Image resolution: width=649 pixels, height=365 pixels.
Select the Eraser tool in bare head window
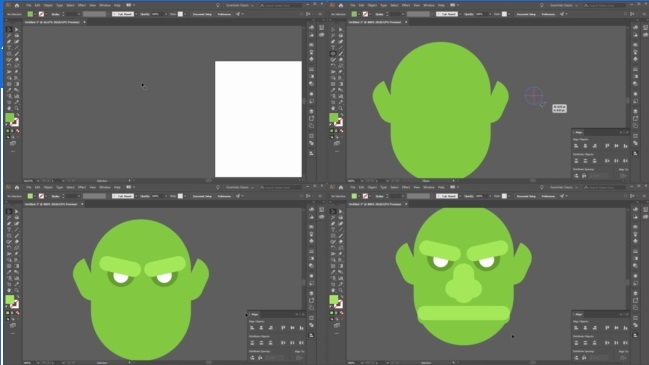pyautogui.click(x=341, y=60)
